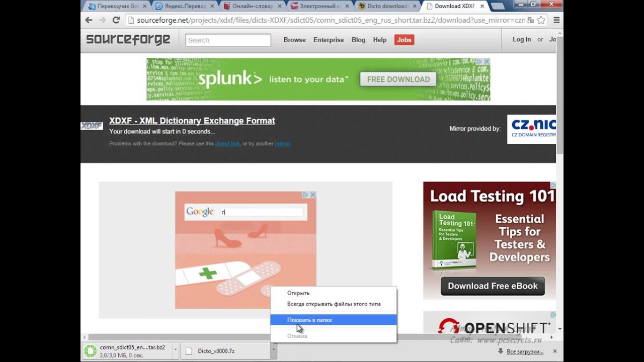
Task: Click the SourceForge logo
Action: 128,40
